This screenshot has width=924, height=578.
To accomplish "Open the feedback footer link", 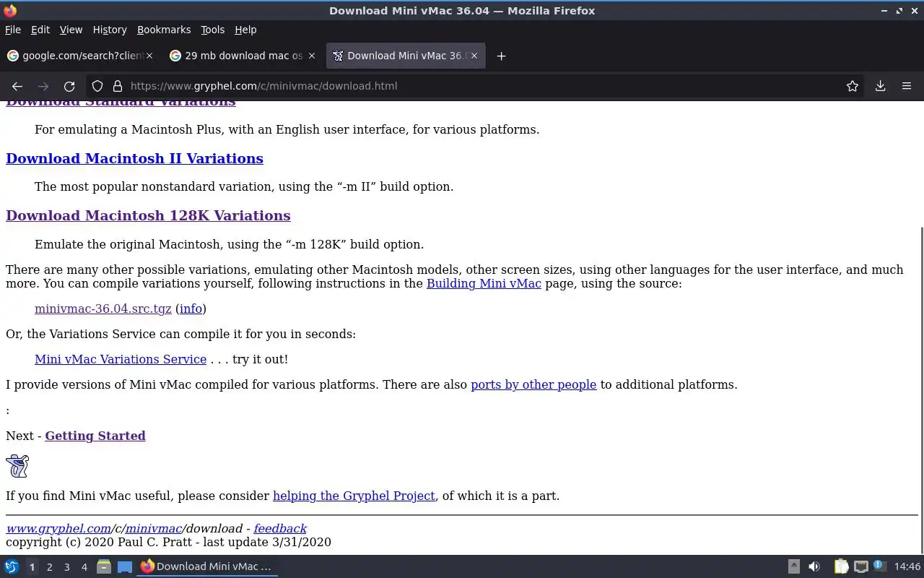I will point(280,529).
